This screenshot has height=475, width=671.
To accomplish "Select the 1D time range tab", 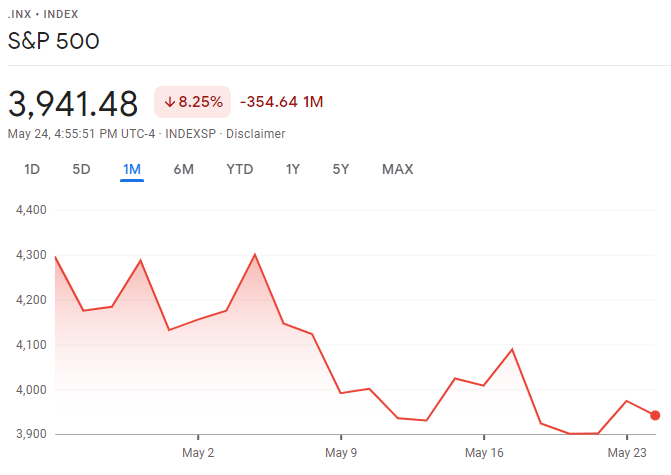I will [32, 169].
